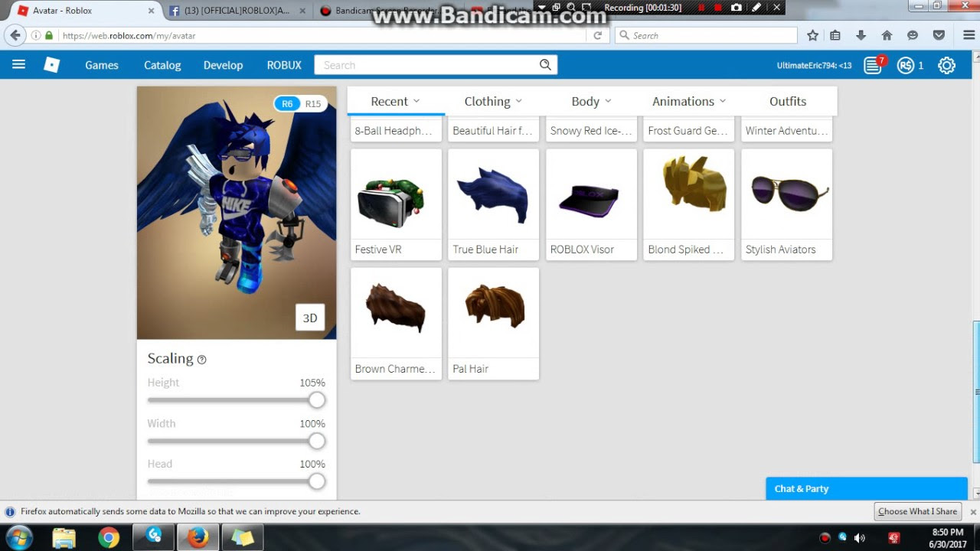Open the Games nav link
This screenshot has width=980, height=551.
click(x=102, y=65)
